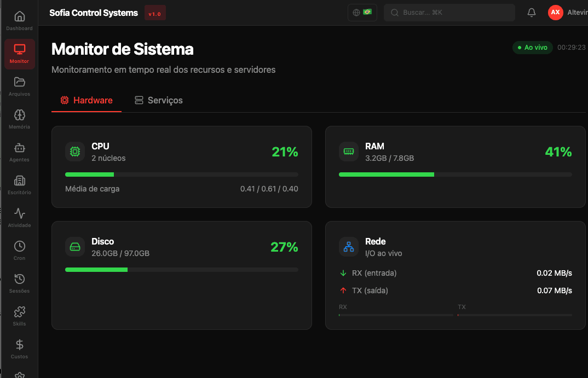Click the Disco hard drive icon
The image size is (588, 378).
coord(75,247)
